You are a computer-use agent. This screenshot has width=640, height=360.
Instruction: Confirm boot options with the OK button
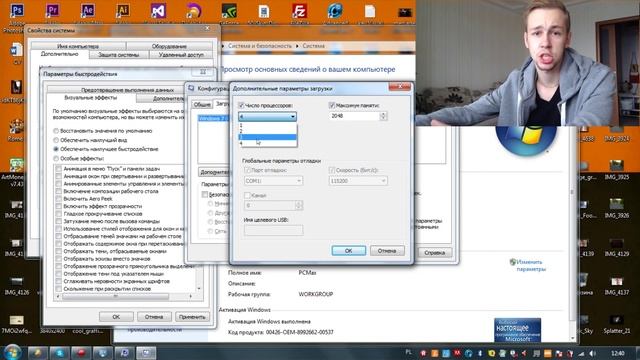(x=349, y=251)
